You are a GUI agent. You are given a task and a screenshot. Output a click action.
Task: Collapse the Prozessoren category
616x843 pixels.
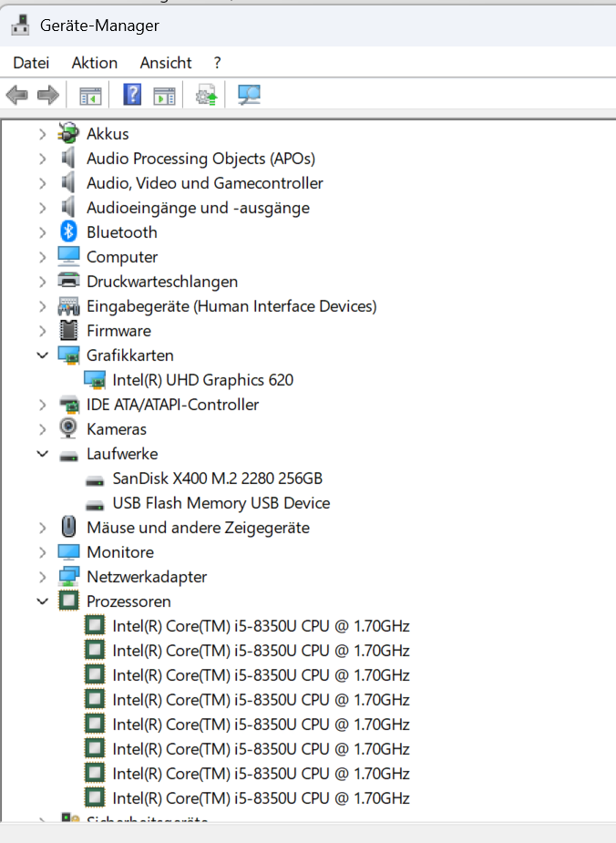pyautogui.click(x=43, y=601)
